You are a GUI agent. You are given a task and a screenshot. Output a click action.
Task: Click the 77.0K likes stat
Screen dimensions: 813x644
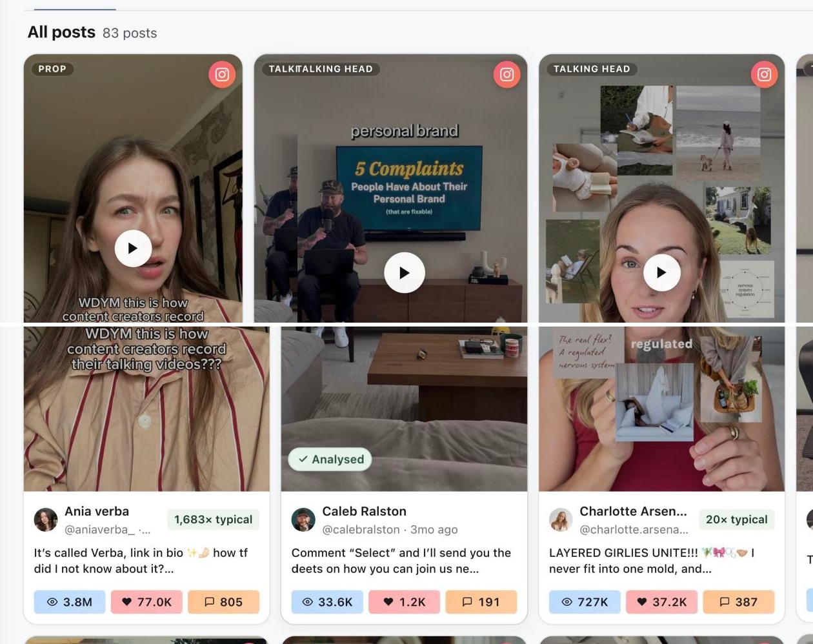pyautogui.click(x=147, y=602)
